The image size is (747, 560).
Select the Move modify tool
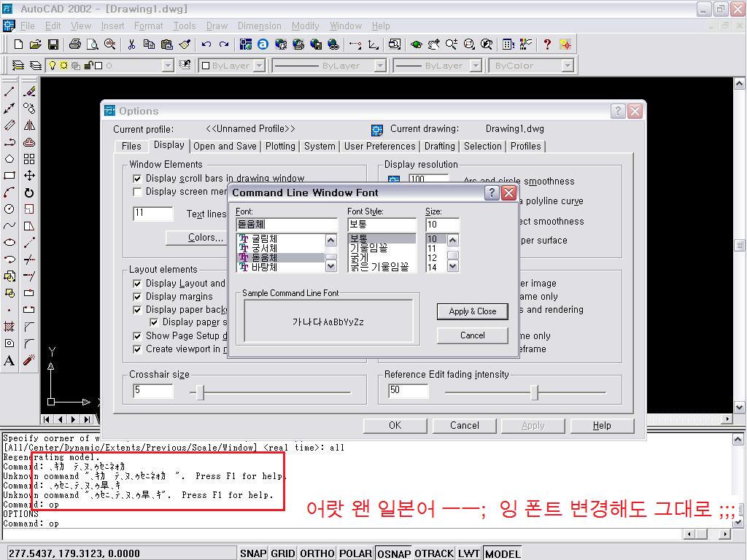(x=29, y=175)
